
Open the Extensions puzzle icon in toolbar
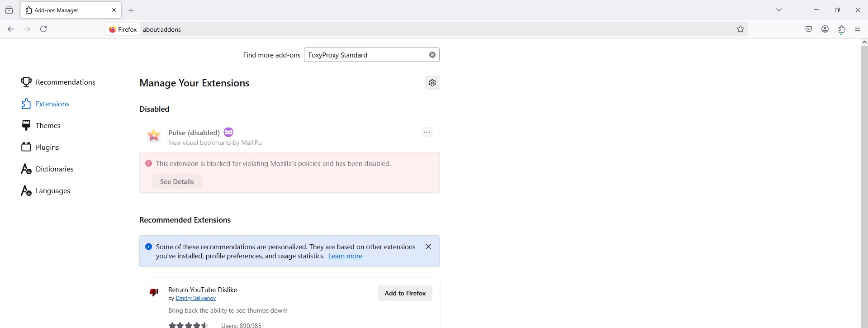pos(841,29)
